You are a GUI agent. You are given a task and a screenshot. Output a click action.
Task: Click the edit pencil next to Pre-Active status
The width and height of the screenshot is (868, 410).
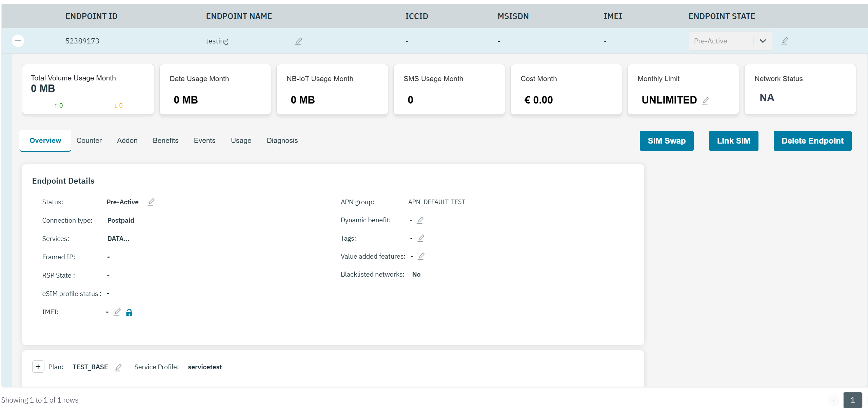[151, 202]
